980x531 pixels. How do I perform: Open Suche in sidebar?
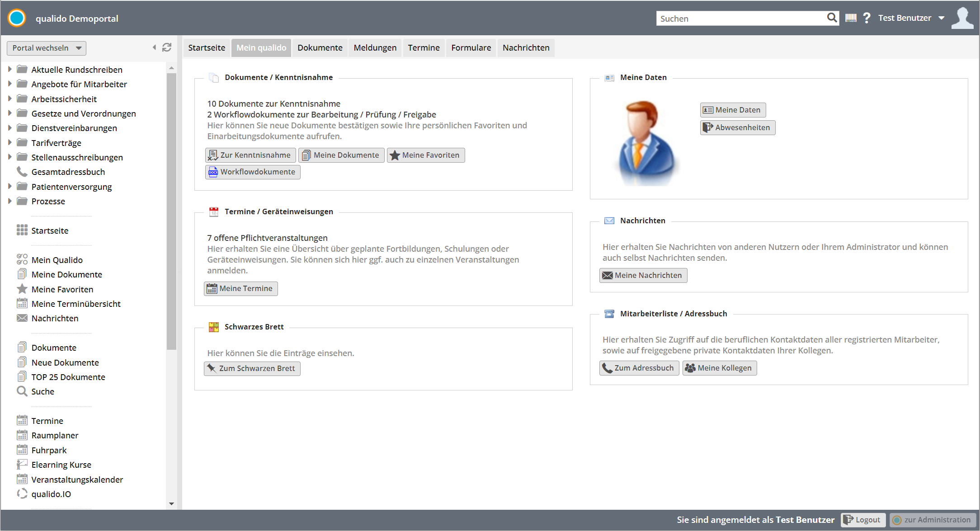pyautogui.click(x=42, y=391)
